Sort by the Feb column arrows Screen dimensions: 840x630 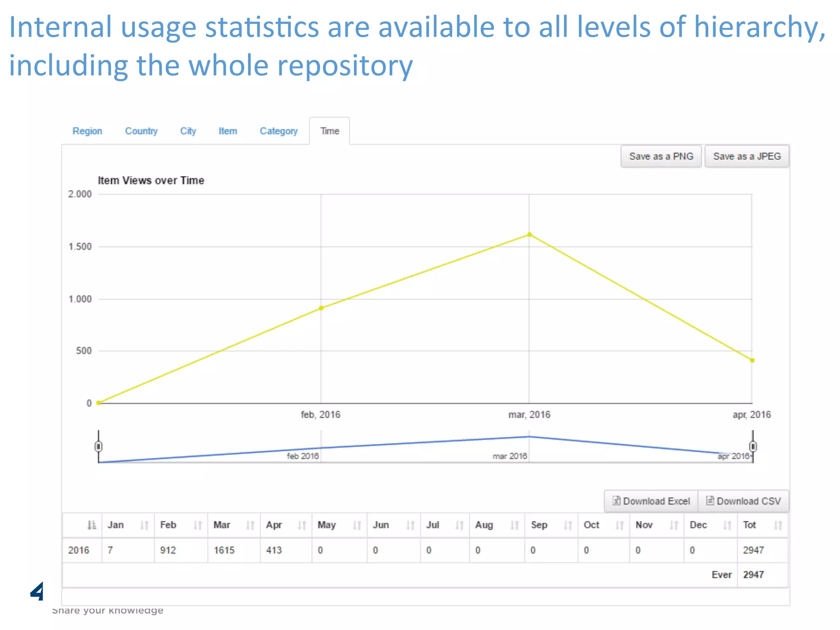[x=198, y=525]
